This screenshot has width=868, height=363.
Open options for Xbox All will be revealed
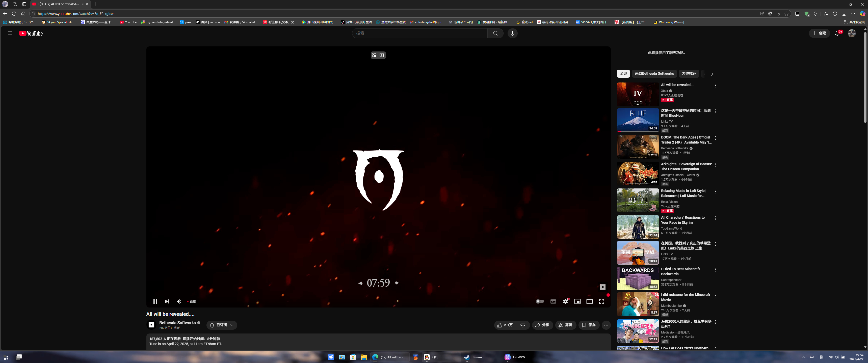click(715, 86)
